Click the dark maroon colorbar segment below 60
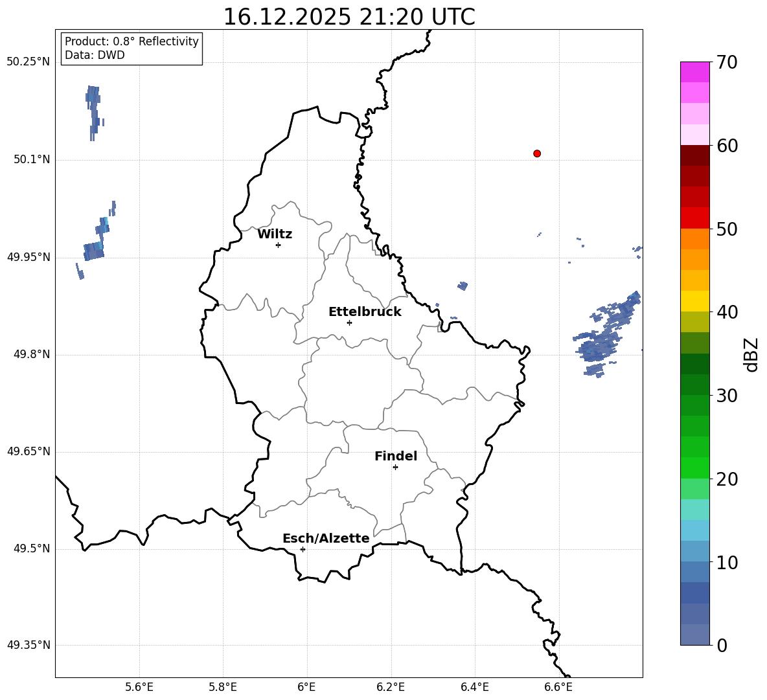 coord(695,155)
